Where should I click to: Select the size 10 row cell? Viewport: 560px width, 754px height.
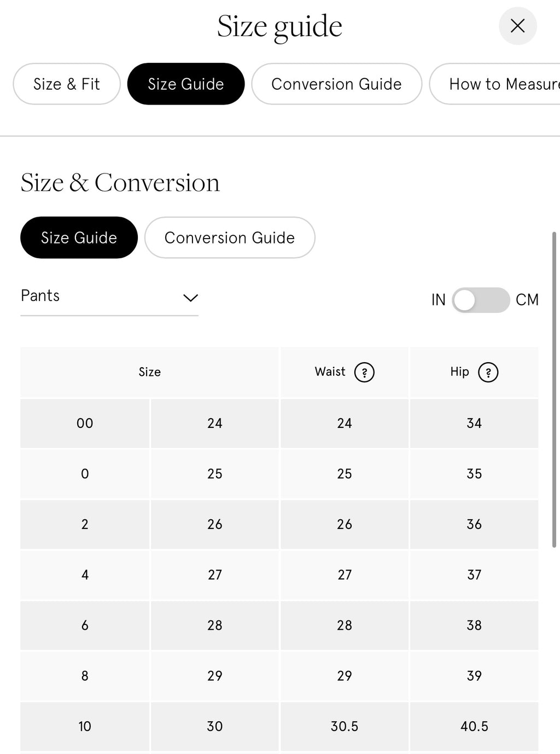pyautogui.click(x=85, y=726)
